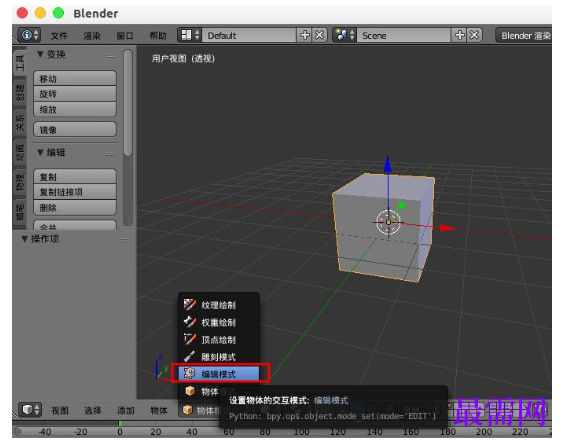
Task: Open the 窗口 menu
Action: (125, 36)
